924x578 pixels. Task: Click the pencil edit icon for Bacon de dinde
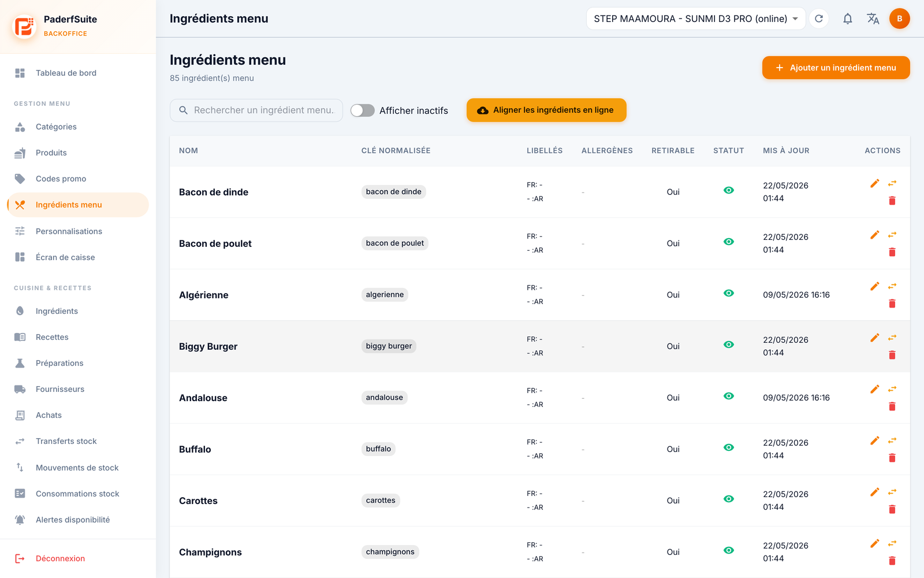[x=875, y=183]
